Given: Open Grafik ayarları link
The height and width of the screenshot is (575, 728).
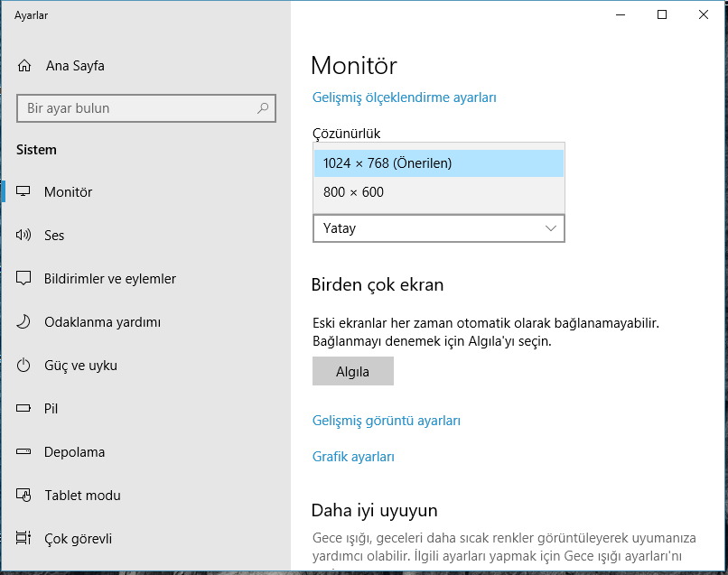Looking at the screenshot, I should point(353,457).
